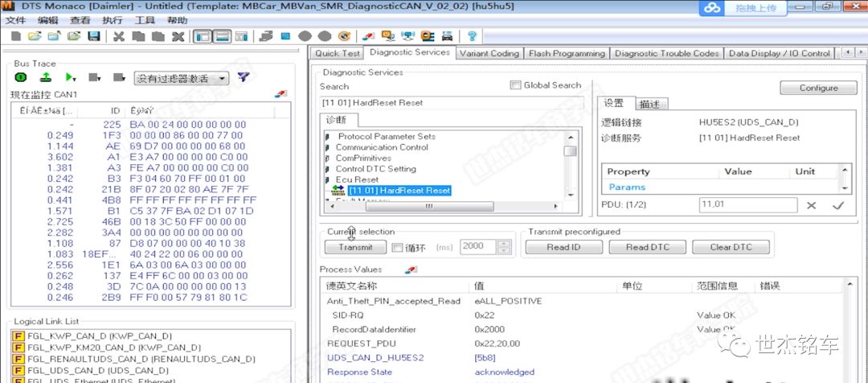Click the Transmit button

click(x=355, y=247)
